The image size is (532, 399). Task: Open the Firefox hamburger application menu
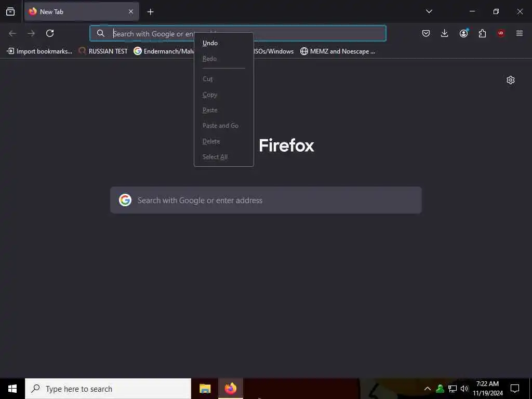coord(520,33)
